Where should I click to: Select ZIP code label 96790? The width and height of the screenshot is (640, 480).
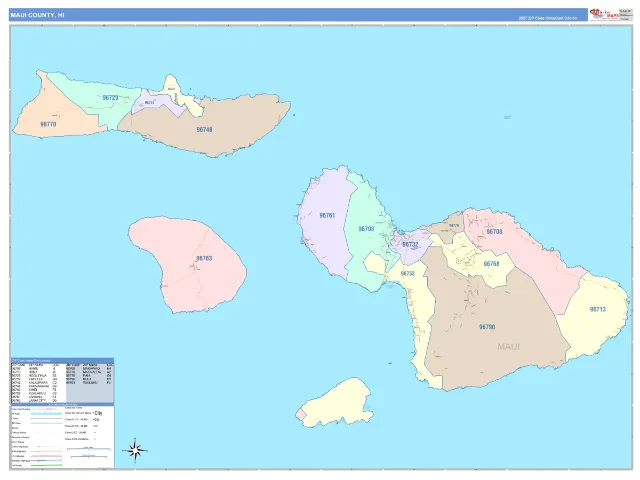coord(487,327)
